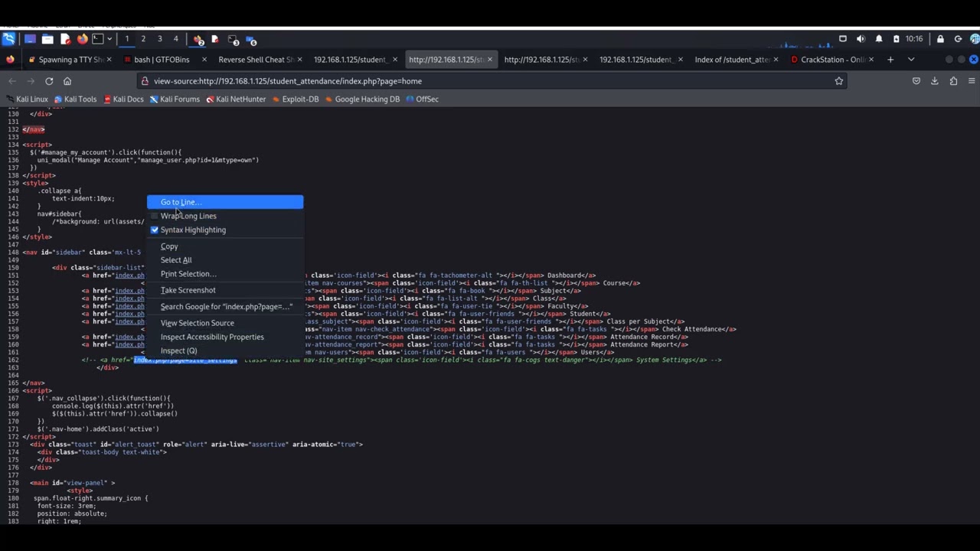The height and width of the screenshot is (551, 980).
Task: Switch to the CrackStation tab
Action: [832, 60]
